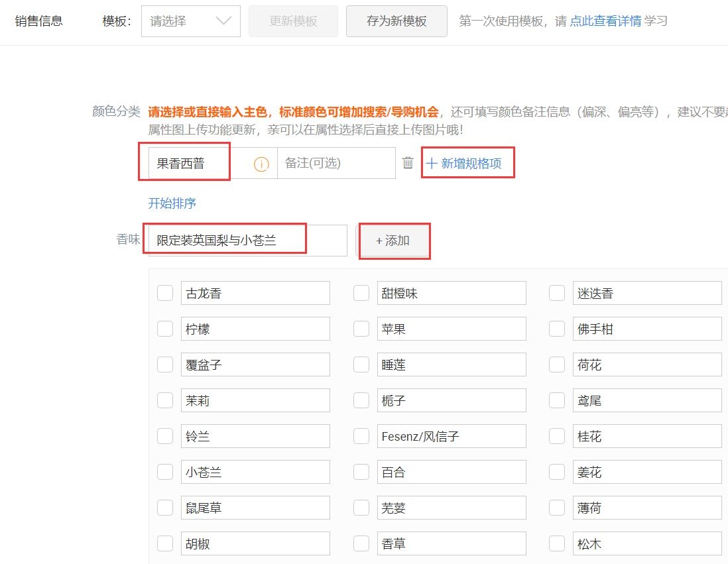Screen dimensions: 728x564
Task: Tick the 苹果 checkbox
Action: [x=361, y=329]
